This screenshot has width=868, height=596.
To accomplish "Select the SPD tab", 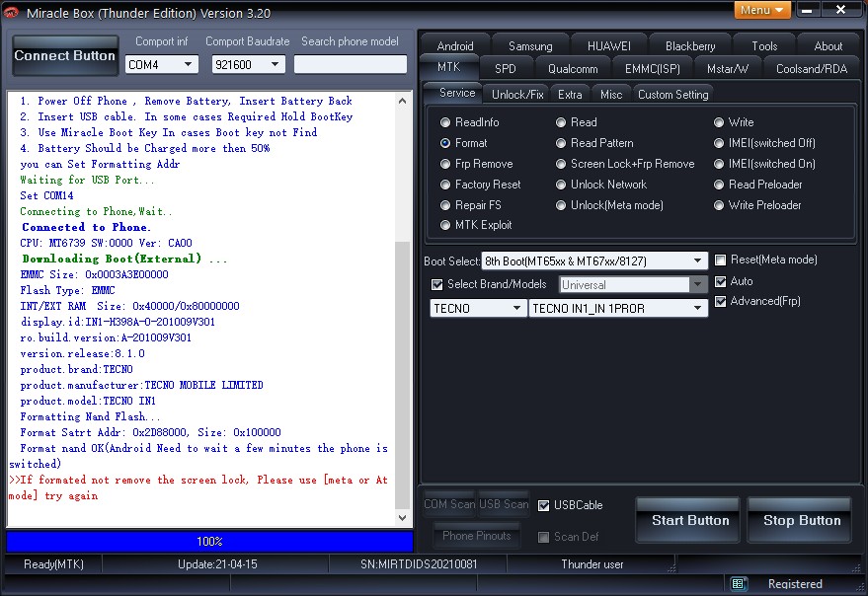I will tap(505, 69).
